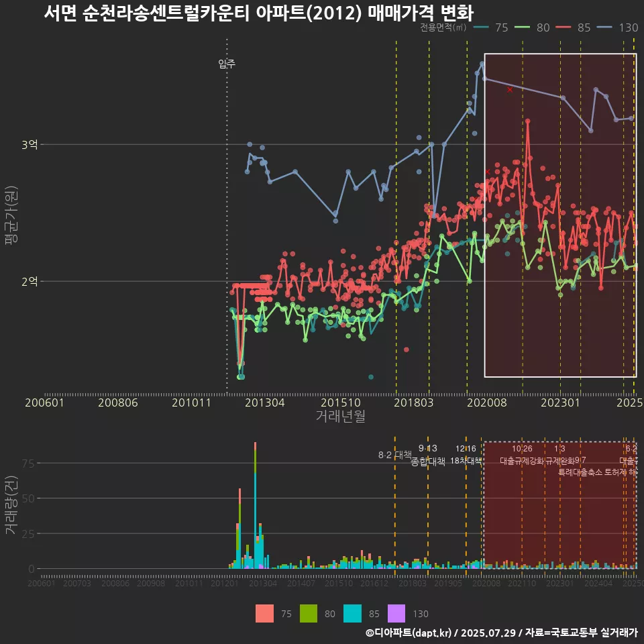
Task: Click 201407 on the volume chart's x-axis
Action: coord(301,583)
